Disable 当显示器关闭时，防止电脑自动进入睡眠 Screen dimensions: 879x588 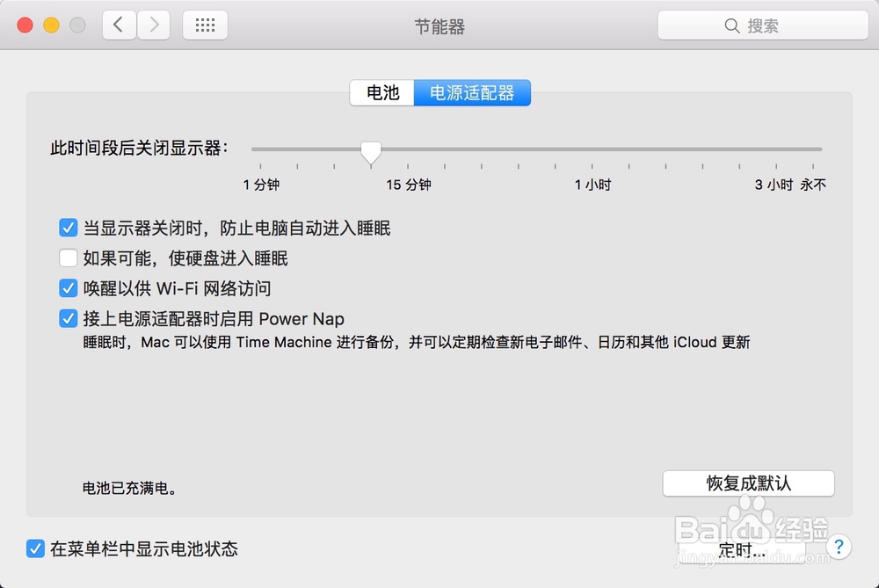(68, 228)
